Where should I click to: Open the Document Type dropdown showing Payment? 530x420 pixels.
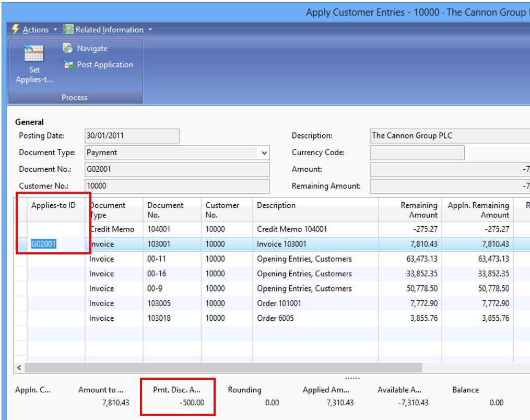(x=265, y=152)
